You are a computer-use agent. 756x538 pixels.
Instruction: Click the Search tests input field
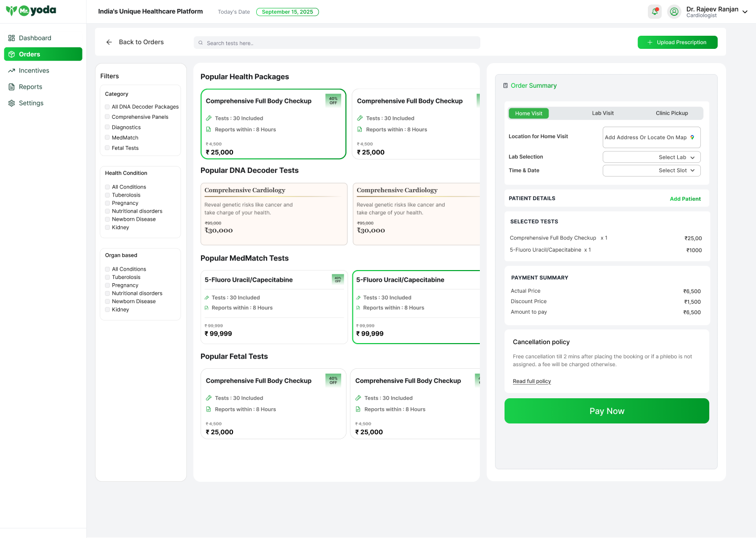[x=337, y=43]
